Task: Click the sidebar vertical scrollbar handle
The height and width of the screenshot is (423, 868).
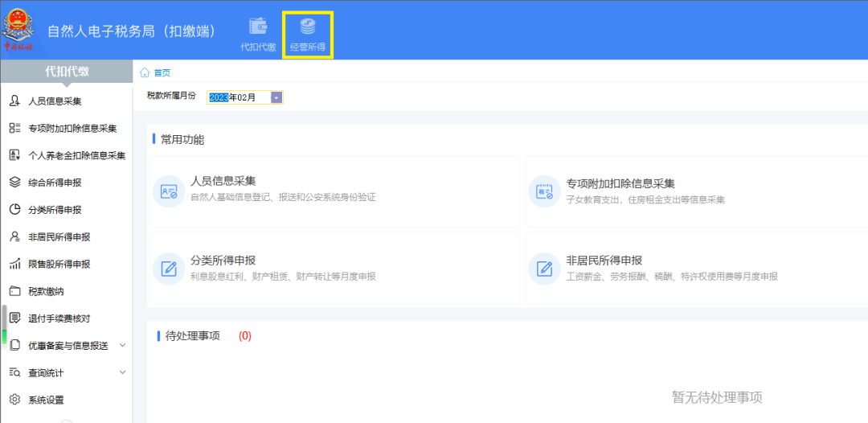Action: pyautogui.click(x=5, y=324)
